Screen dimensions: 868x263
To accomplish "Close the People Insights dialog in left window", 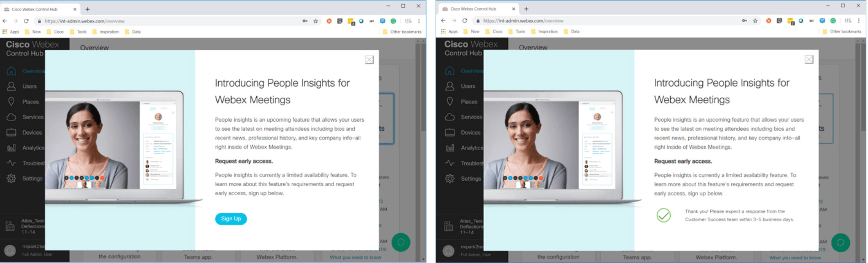I will (369, 60).
